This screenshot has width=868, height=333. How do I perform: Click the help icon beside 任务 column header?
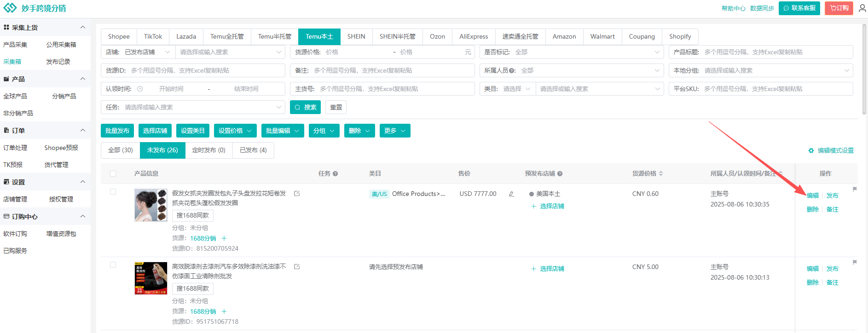pos(335,174)
